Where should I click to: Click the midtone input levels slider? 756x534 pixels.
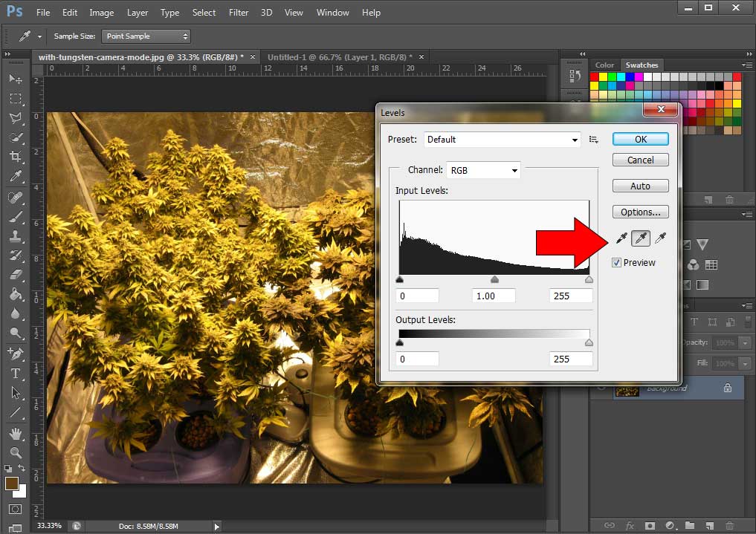494,280
